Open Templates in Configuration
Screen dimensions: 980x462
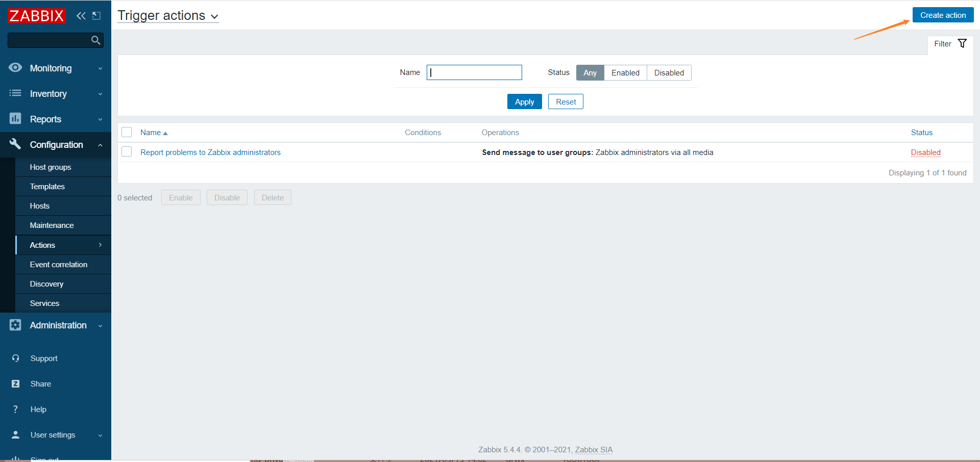click(63, 187)
